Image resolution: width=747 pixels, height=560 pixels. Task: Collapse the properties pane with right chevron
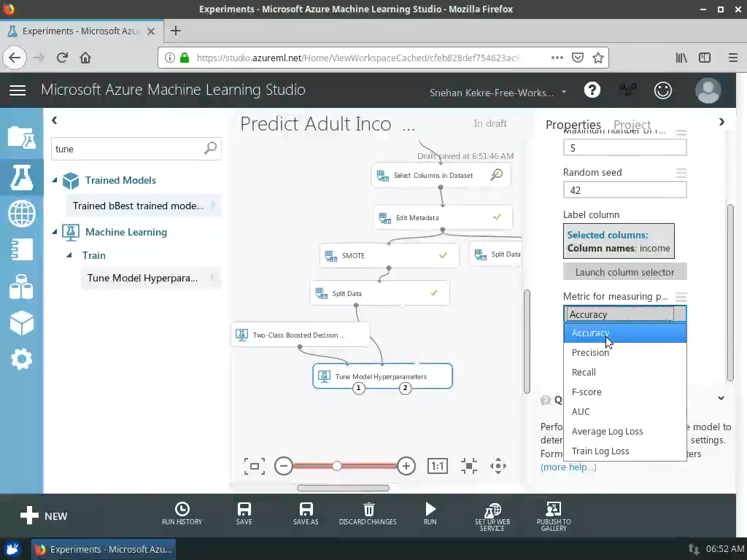pyautogui.click(x=721, y=122)
